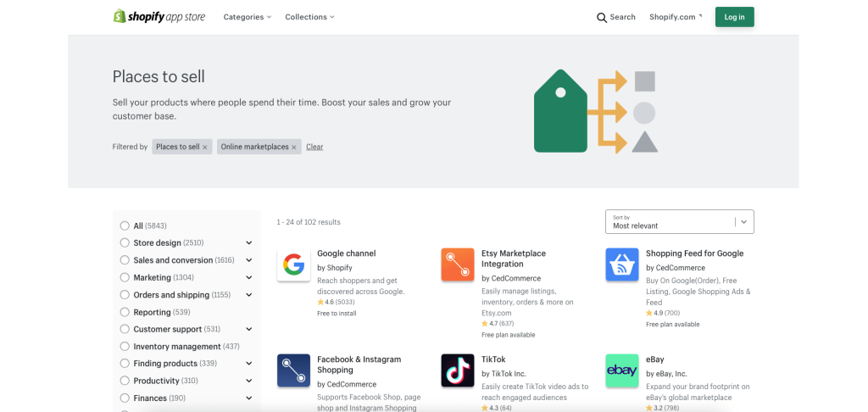
Task: Select the Marketing radio button
Action: pos(125,277)
